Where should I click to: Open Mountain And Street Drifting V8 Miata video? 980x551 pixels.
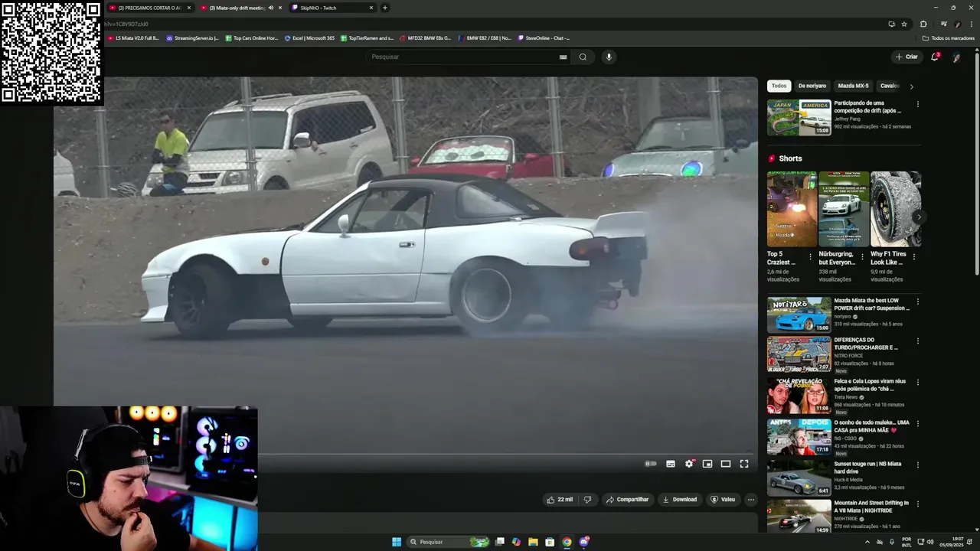coord(799,516)
